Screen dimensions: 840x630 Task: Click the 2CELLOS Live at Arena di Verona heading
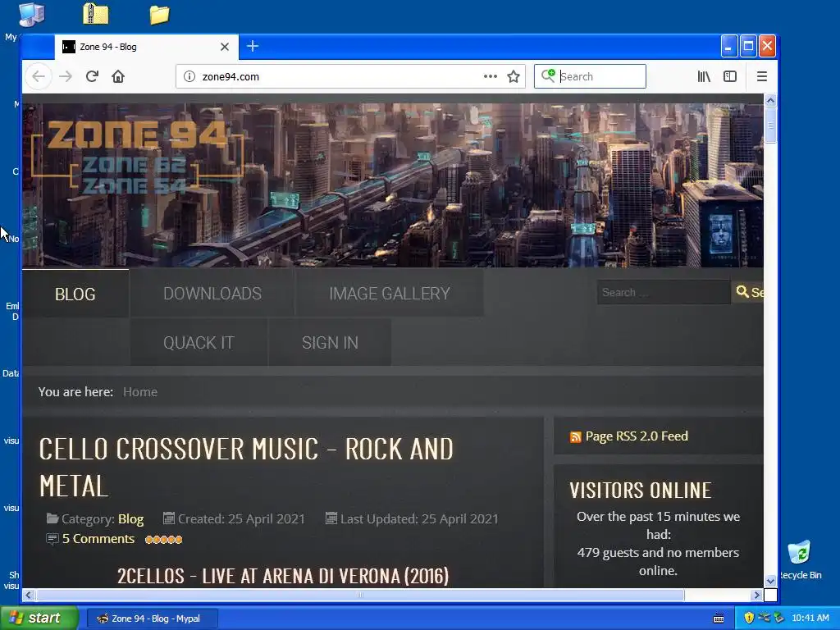[283, 576]
